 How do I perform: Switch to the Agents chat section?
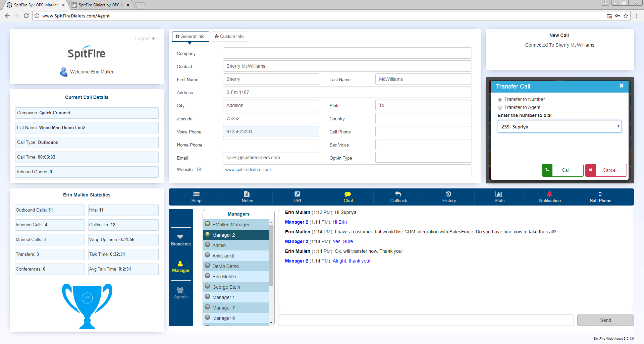180,293
